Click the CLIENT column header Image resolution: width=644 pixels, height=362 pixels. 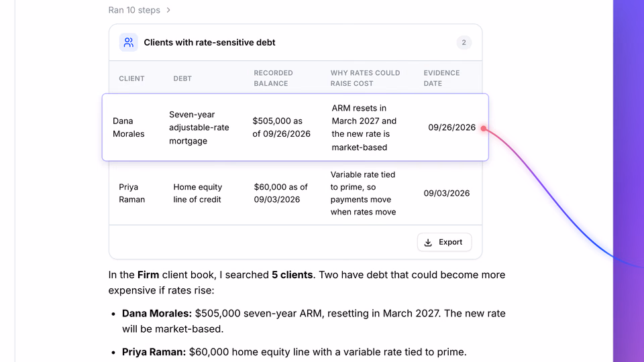point(132,78)
